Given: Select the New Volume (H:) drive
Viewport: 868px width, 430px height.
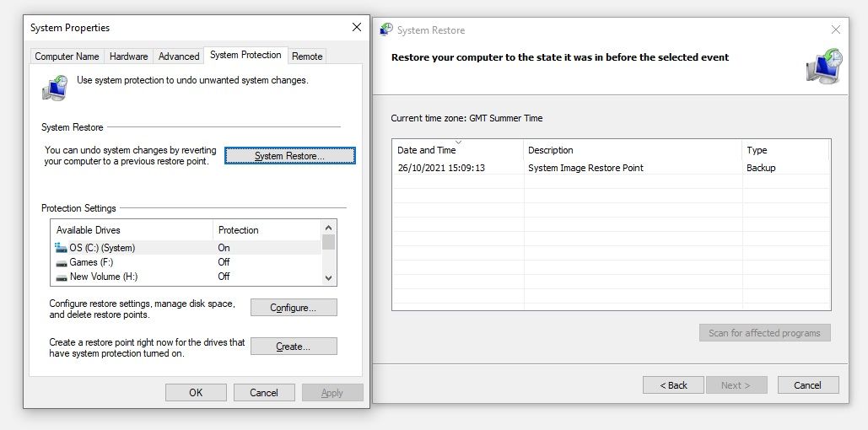Looking at the screenshot, I should click(x=186, y=277).
